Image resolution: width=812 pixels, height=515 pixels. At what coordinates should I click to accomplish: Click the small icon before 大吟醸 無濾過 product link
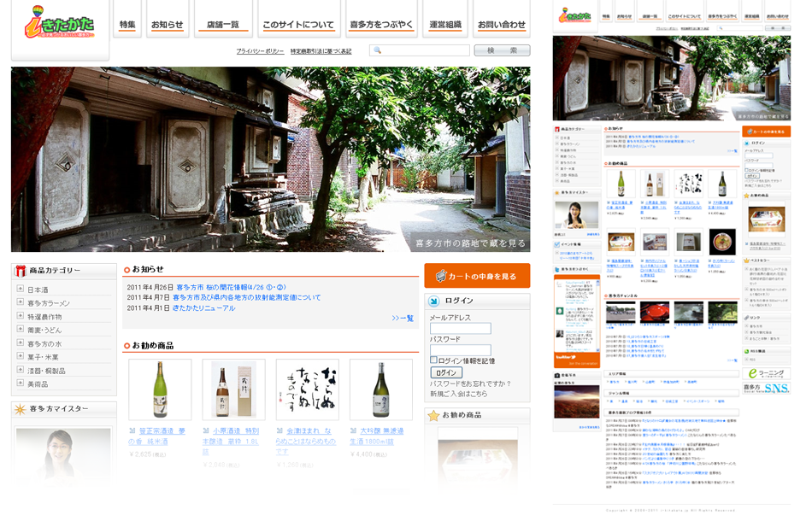tap(353, 430)
